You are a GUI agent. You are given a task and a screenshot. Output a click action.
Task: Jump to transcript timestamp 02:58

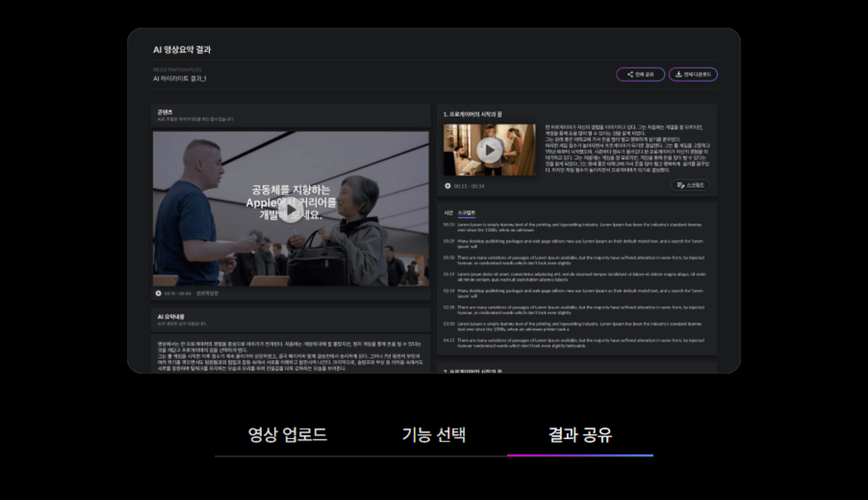449,307
